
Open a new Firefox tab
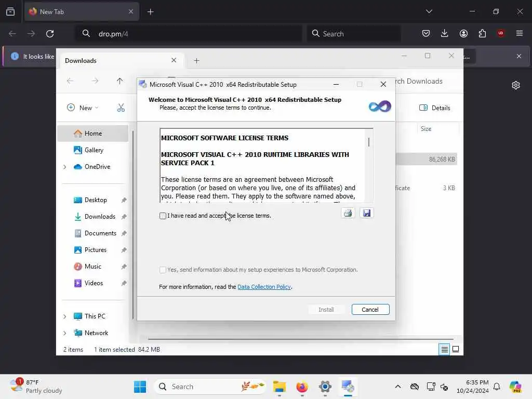coord(150,12)
